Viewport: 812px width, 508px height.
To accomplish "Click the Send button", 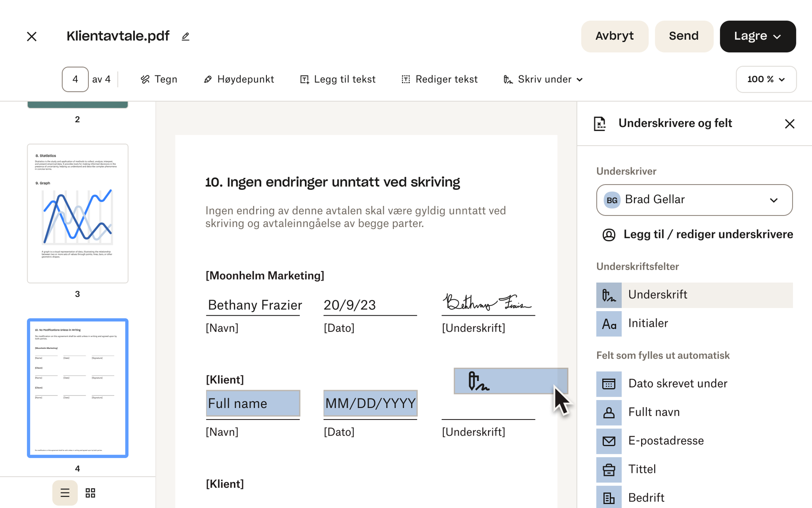I will 683,36.
